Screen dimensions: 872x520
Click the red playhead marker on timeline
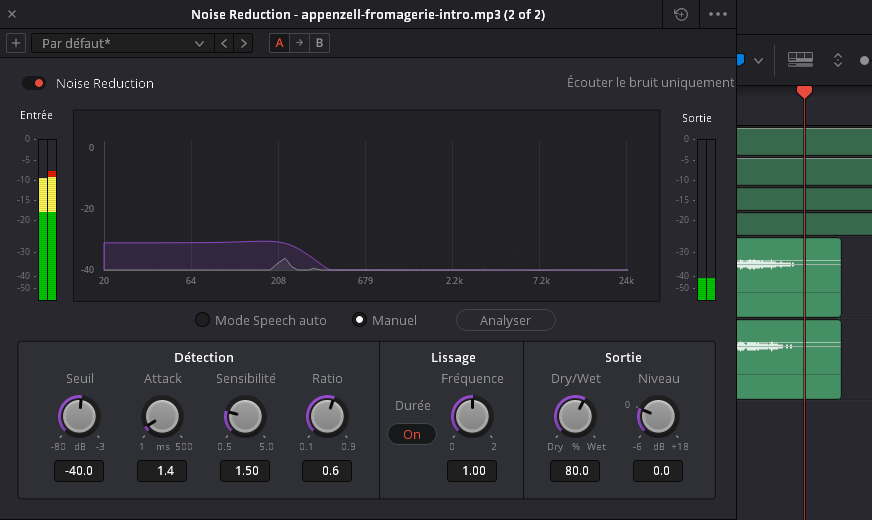click(804, 92)
